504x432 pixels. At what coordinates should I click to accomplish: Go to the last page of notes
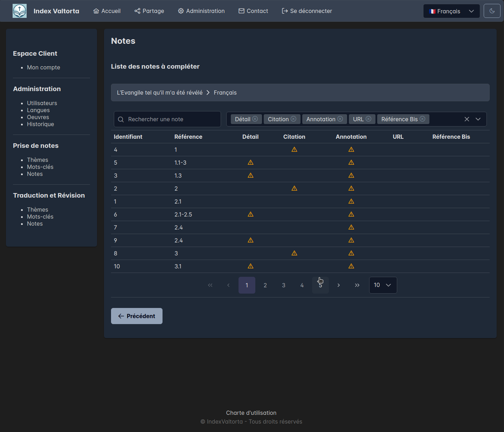357,285
